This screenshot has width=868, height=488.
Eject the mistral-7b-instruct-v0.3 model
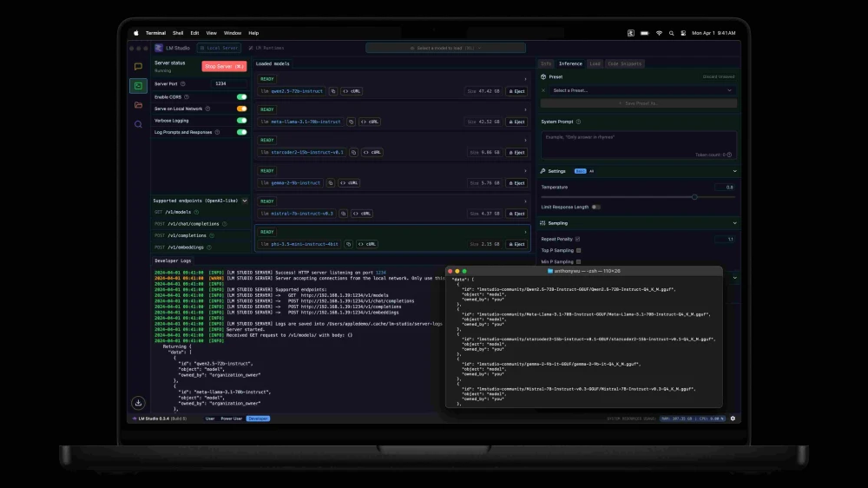point(516,214)
